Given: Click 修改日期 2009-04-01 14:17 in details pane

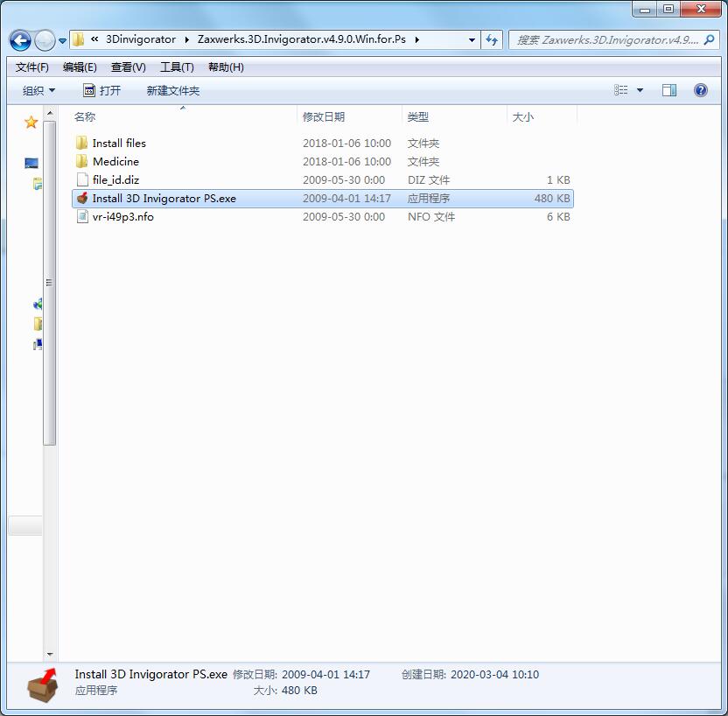Looking at the screenshot, I should 301,674.
